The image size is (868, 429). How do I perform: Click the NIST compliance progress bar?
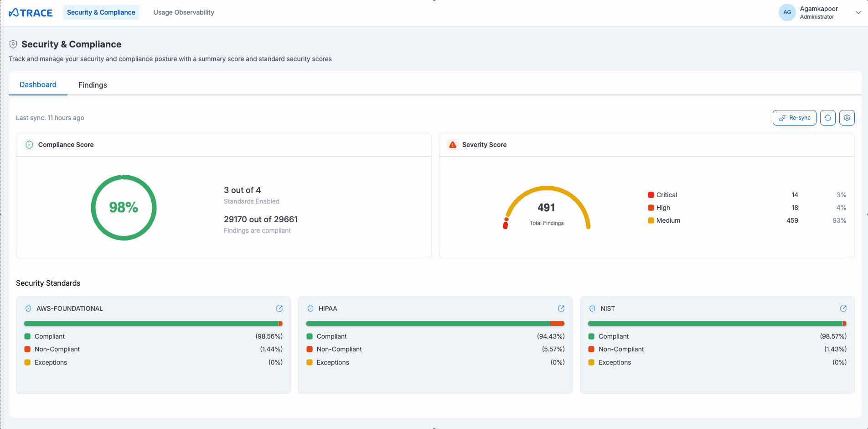[717, 323]
